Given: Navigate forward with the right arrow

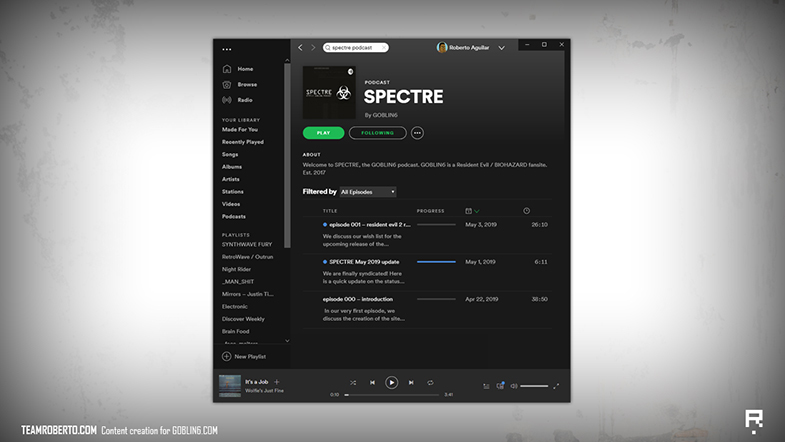Looking at the screenshot, I should point(313,48).
